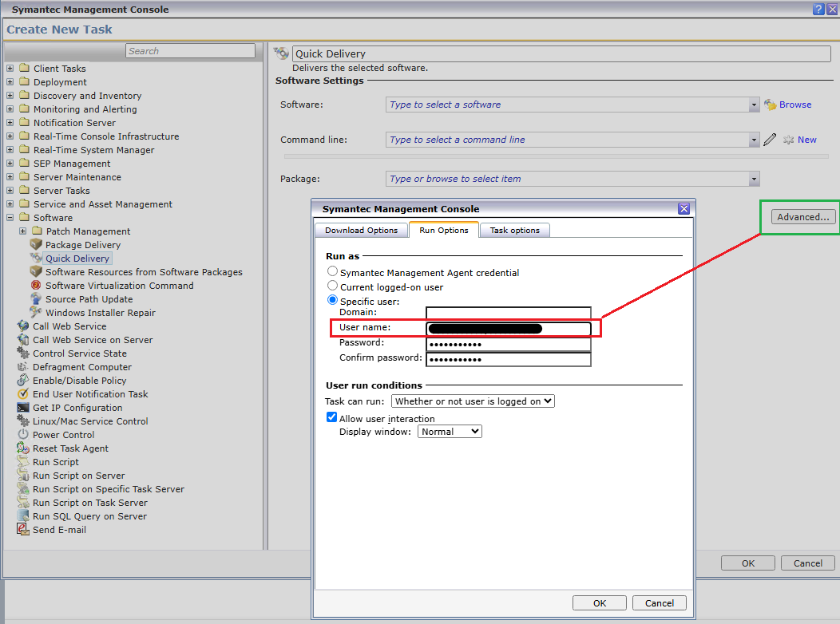Select Symantec Management Agent credential radio
The image size is (840, 624).
[x=333, y=272]
